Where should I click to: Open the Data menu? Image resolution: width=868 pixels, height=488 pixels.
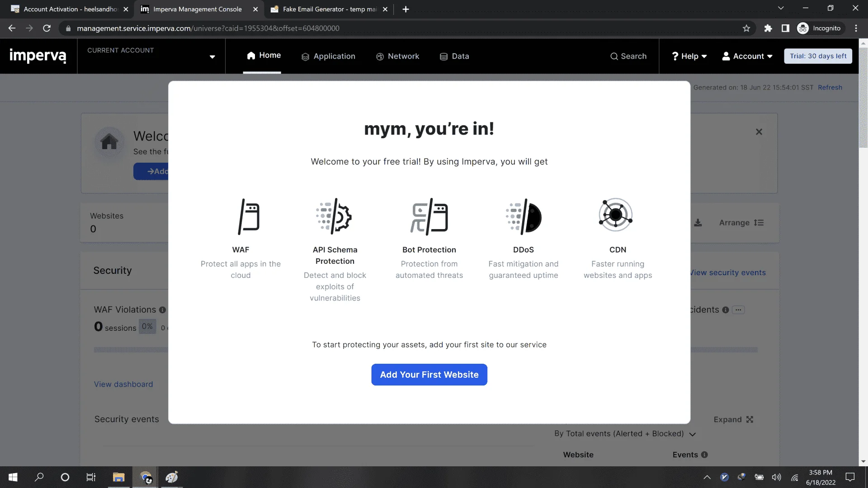click(x=454, y=56)
